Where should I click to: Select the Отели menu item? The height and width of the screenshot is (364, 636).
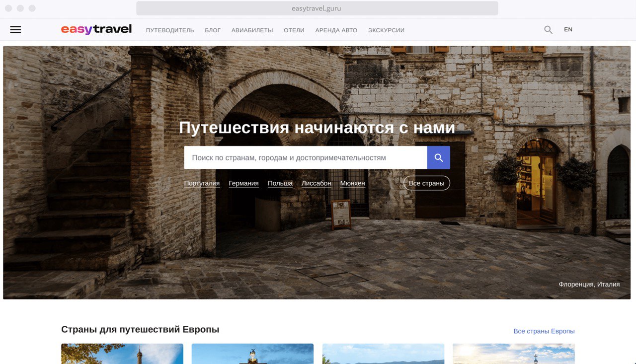pyautogui.click(x=294, y=30)
